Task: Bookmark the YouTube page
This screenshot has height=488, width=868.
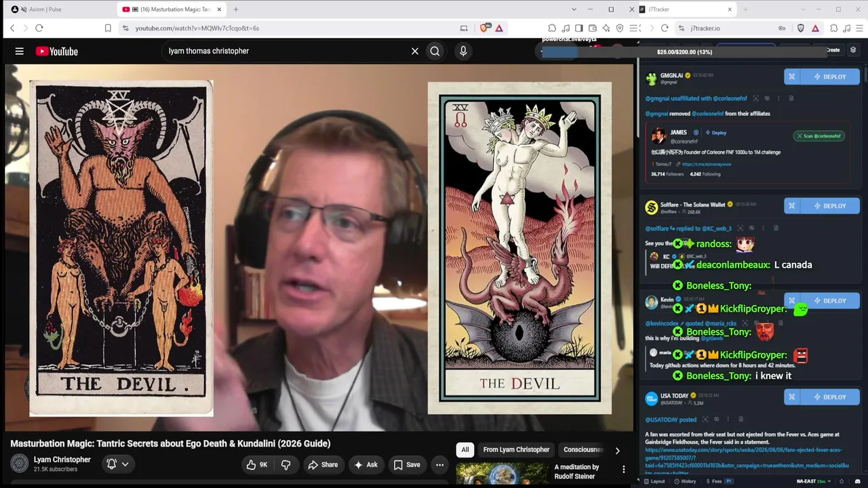Action: coord(108,28)
